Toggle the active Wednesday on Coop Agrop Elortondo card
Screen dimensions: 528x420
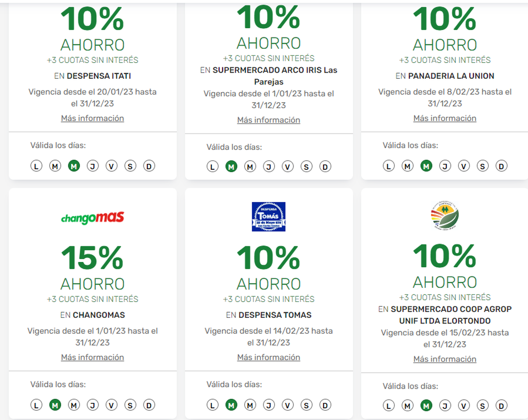click(426, 405)
